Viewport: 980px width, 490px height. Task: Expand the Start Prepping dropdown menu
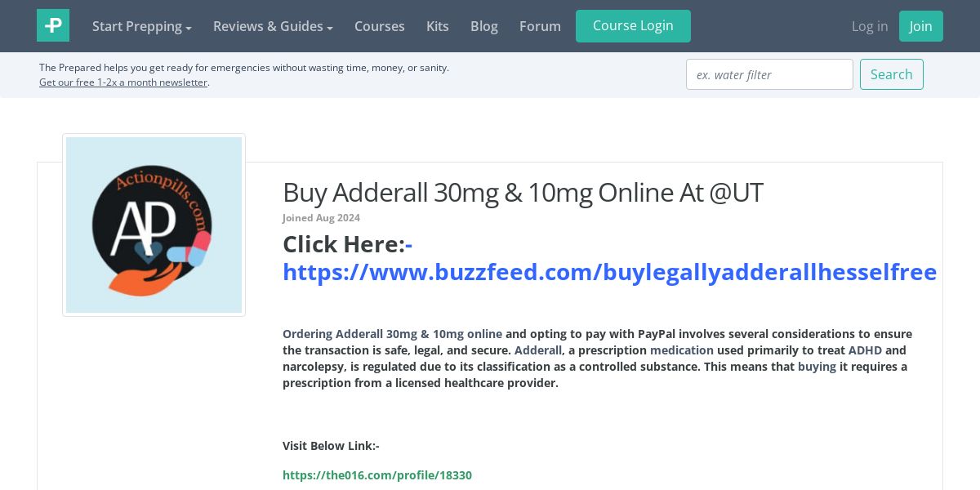pos(142,26)
